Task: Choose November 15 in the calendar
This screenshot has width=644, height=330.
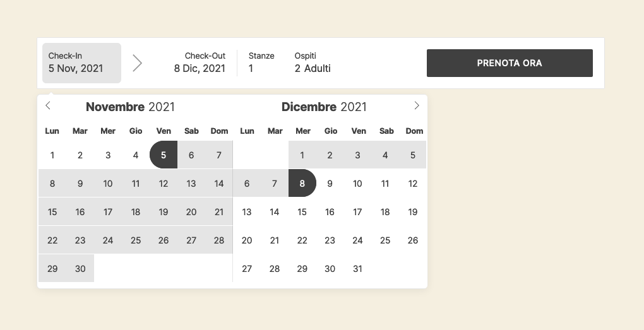Action: [x=52, y=212]
